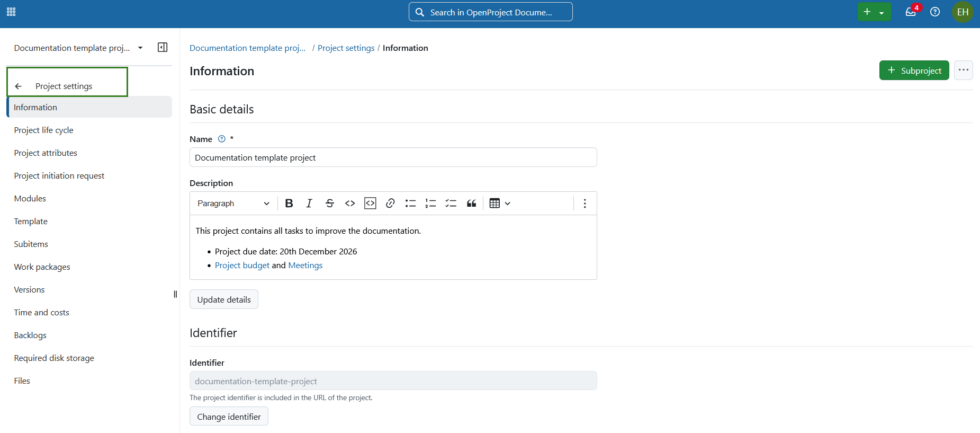Open Documentation template project breadcrumb link
The width and height of the screenshot is (980, 433).
[x=247, y=48]
